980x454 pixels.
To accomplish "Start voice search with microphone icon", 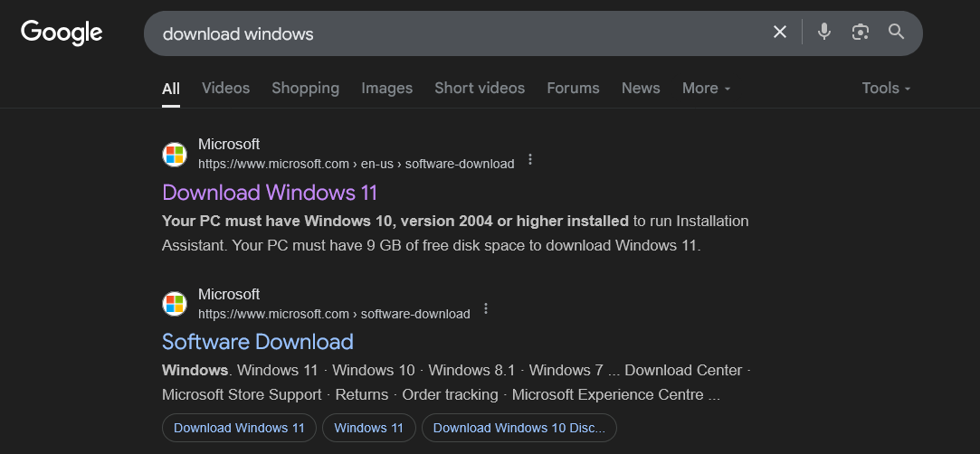I will [x=823, y=33].
